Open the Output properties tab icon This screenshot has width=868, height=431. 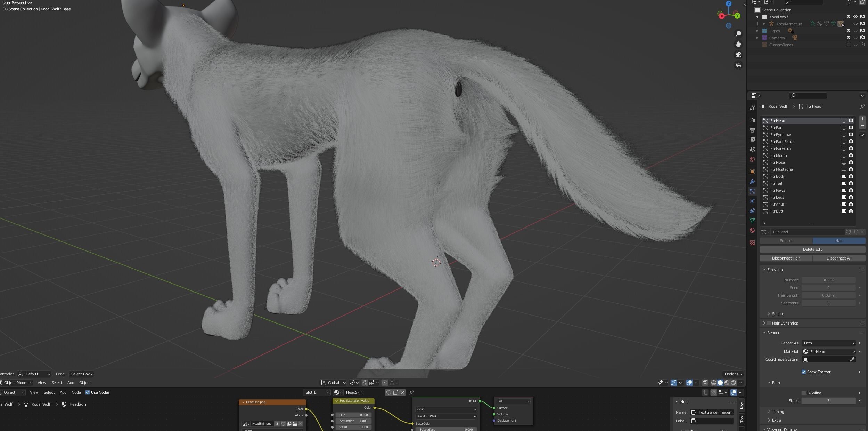pyautogui.click(x=752, y=130)
